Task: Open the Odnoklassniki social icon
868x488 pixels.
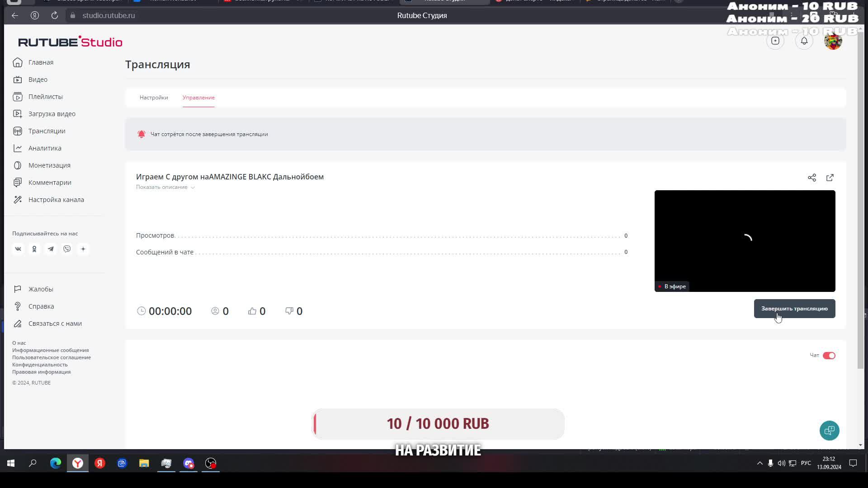Action: (34, 249)
